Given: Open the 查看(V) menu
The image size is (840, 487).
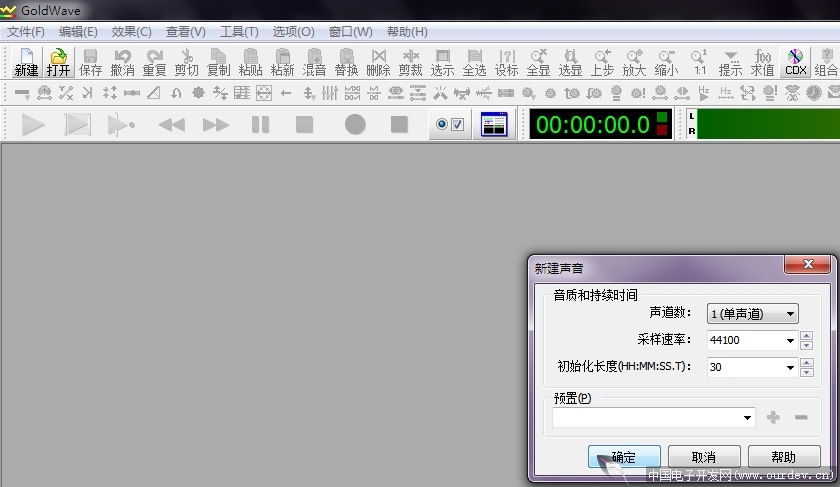Looking at the screenshot, I should tap(185, 32).
